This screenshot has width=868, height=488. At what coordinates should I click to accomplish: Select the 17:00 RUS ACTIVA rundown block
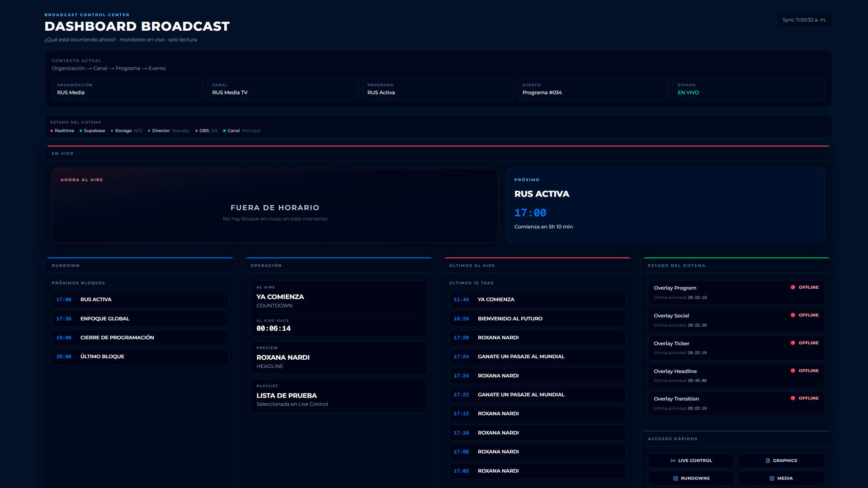pyautogui.click(x=140, y=300)
